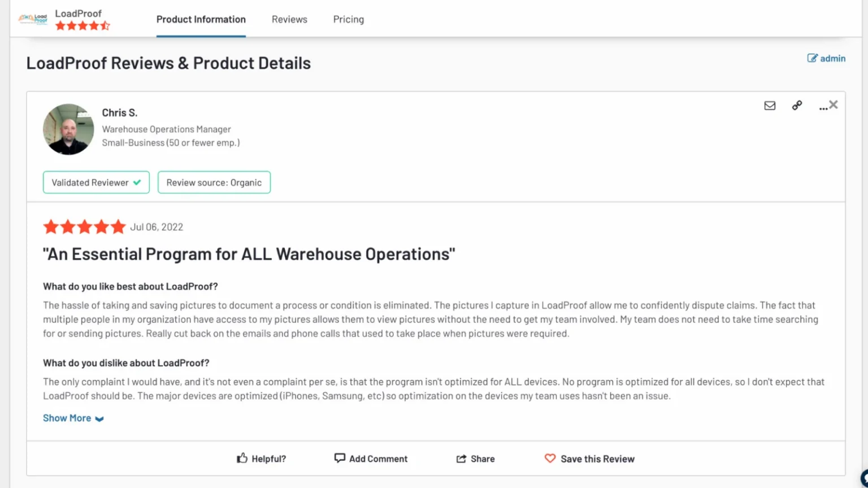Open the Reviews tab

point(289,19)
